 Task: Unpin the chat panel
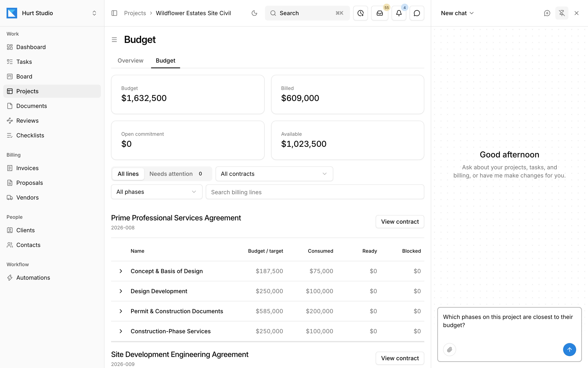click(562, 13)
